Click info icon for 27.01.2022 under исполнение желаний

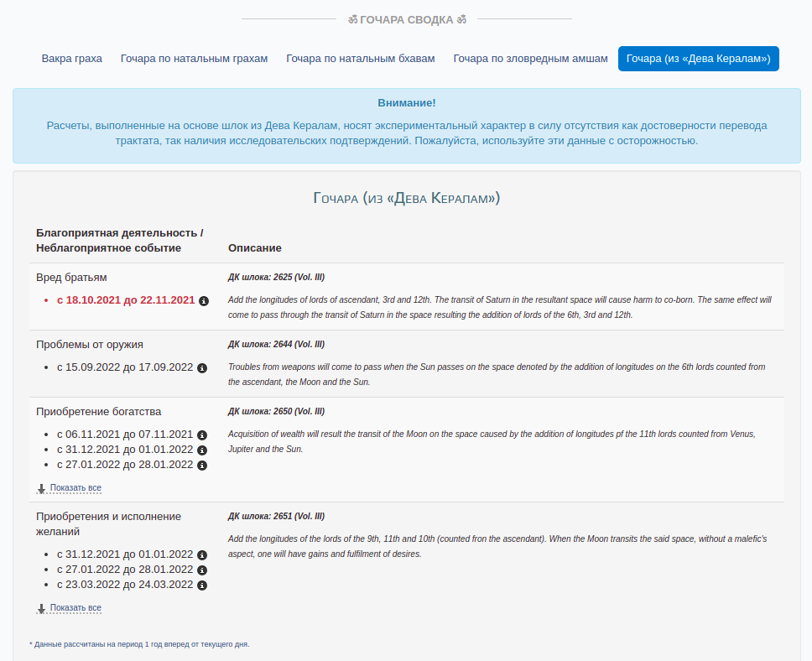(x=202, y=570)
